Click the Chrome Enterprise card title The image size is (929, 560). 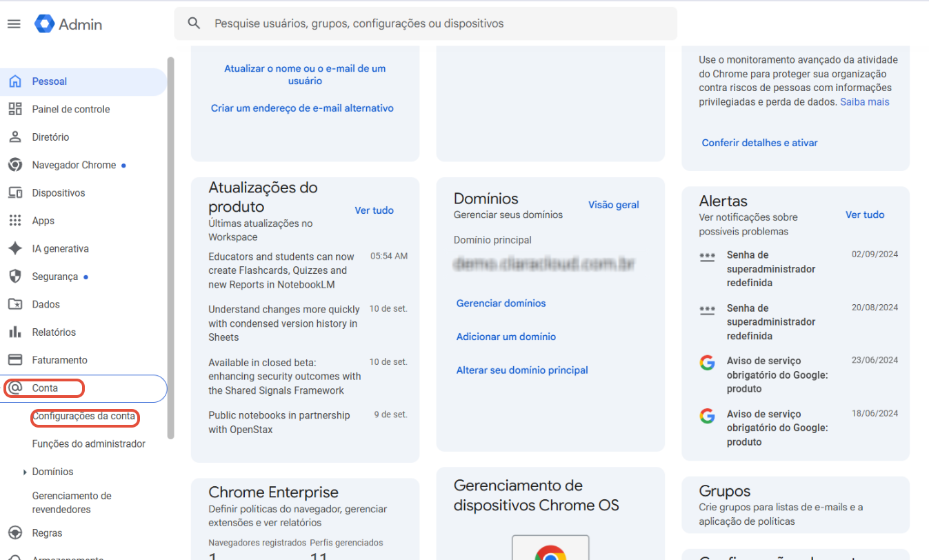(x=273, y=492)
